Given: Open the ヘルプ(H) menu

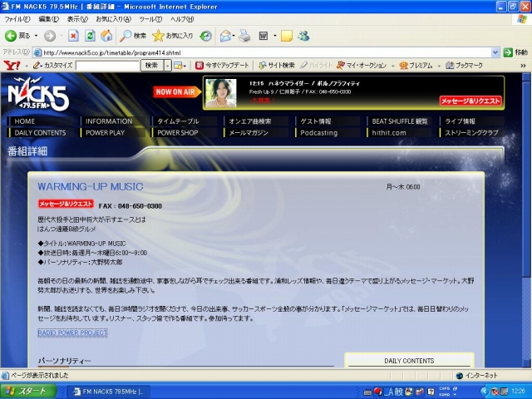Looking at the screenshot, I should (x=182, y=19).
